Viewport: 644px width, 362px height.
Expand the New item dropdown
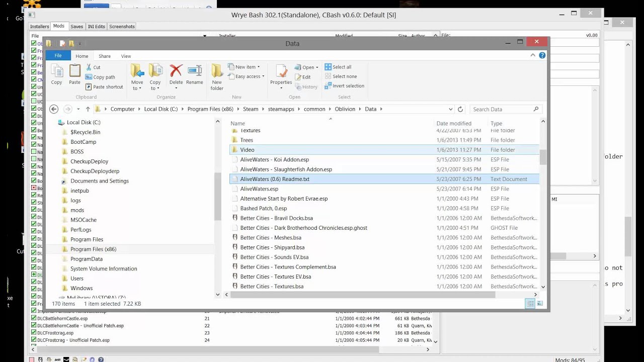259,67
